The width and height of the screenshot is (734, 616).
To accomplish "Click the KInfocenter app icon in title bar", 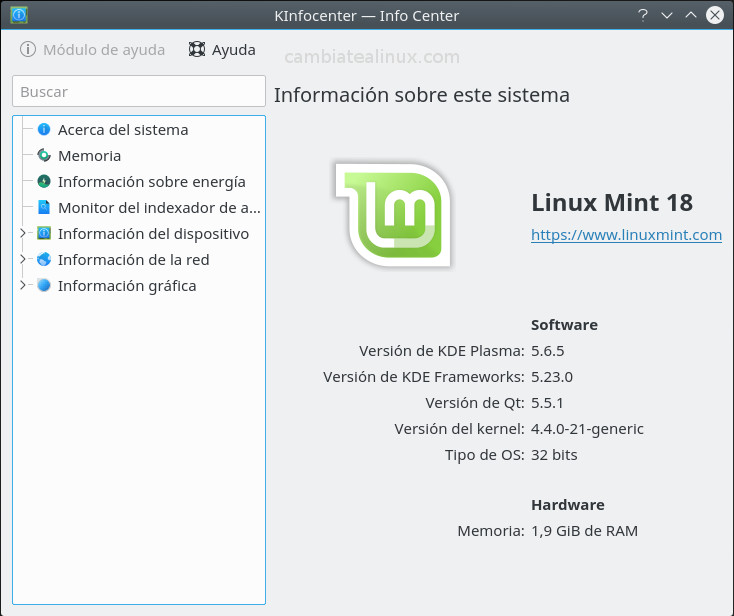I will 19,15.
